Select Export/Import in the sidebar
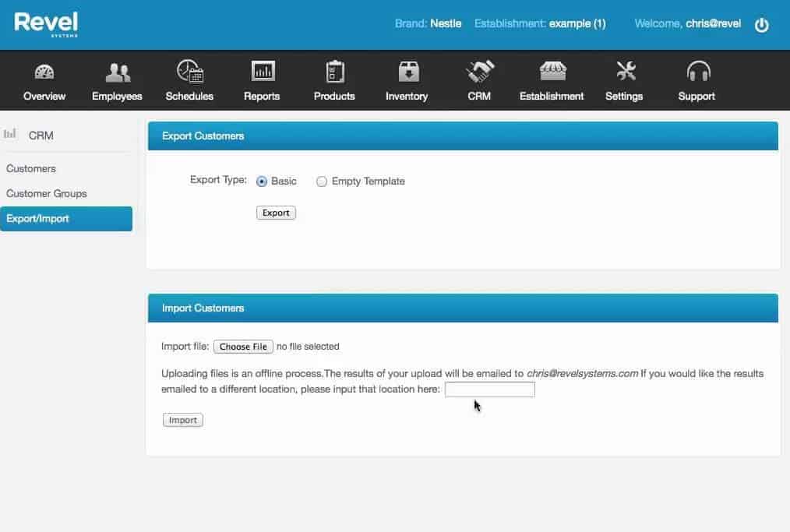 [66, 219]
